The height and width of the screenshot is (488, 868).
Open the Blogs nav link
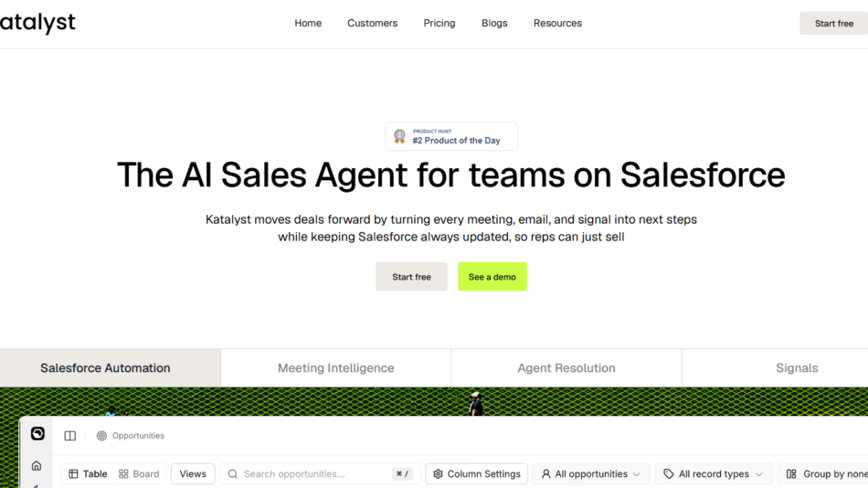494,23
